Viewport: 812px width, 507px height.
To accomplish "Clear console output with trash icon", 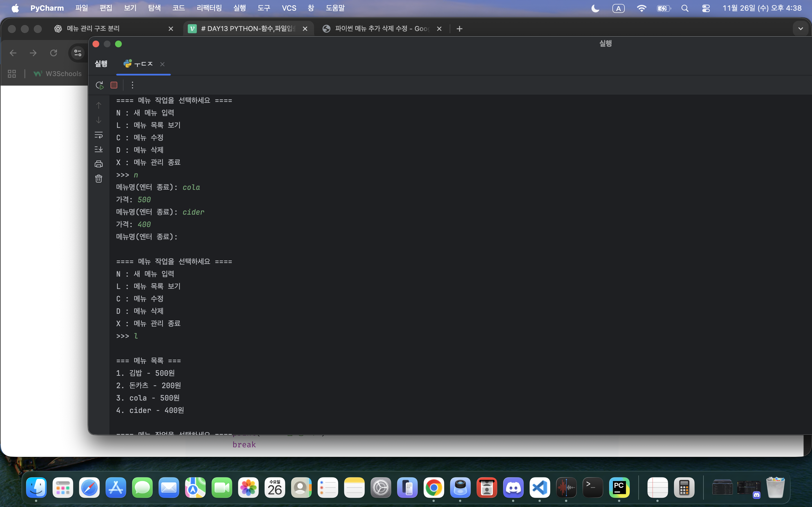I will click(99, 179).
